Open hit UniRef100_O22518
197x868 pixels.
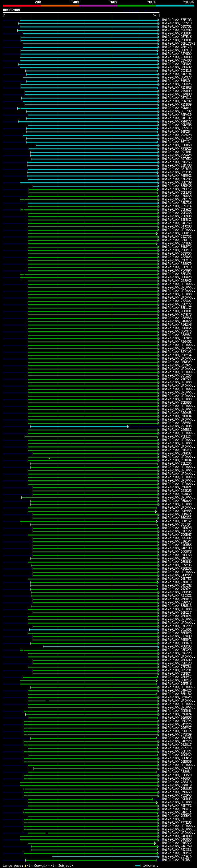[x=177, y=23]
